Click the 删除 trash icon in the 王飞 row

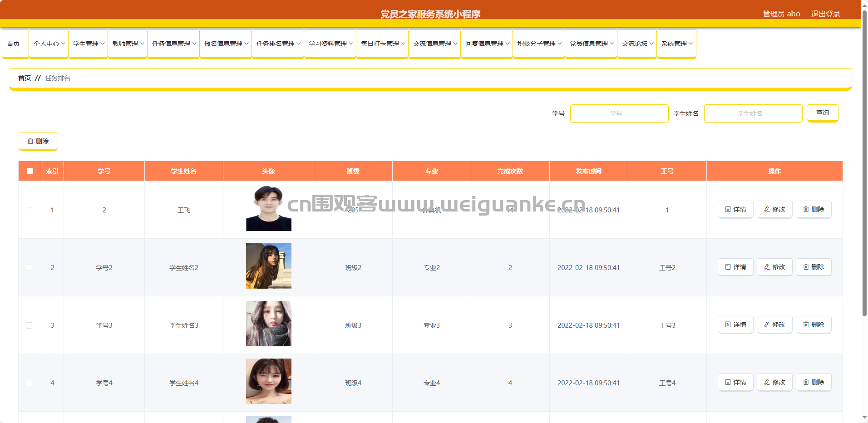tap(806, 209)
